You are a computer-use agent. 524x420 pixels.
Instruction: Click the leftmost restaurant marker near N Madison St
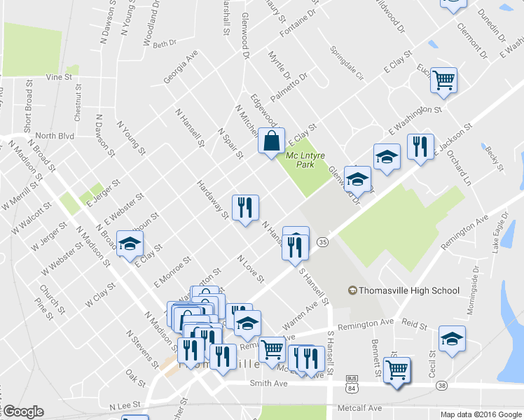(191, 353)
